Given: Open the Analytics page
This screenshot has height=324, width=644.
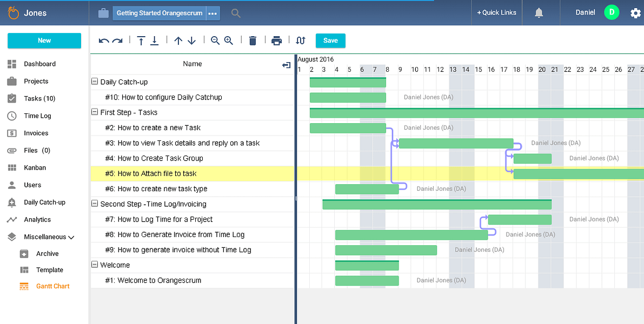Looking at the screenshot, I should [x=37, y=219].
